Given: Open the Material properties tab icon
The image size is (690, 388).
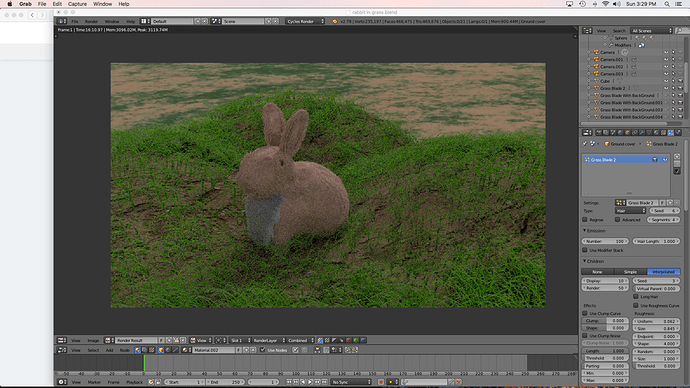Looking at the screenshot, I should (x=656, y=132).
